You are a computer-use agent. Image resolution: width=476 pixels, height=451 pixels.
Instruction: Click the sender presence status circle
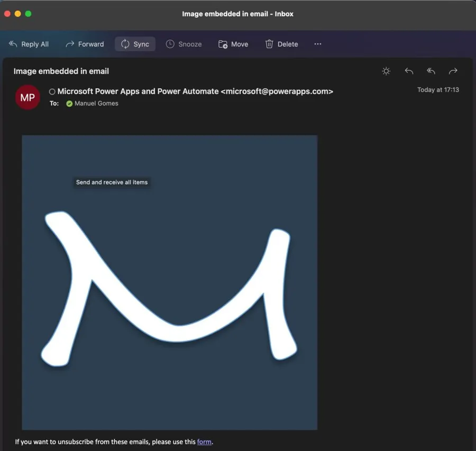[x=52, y=91]
